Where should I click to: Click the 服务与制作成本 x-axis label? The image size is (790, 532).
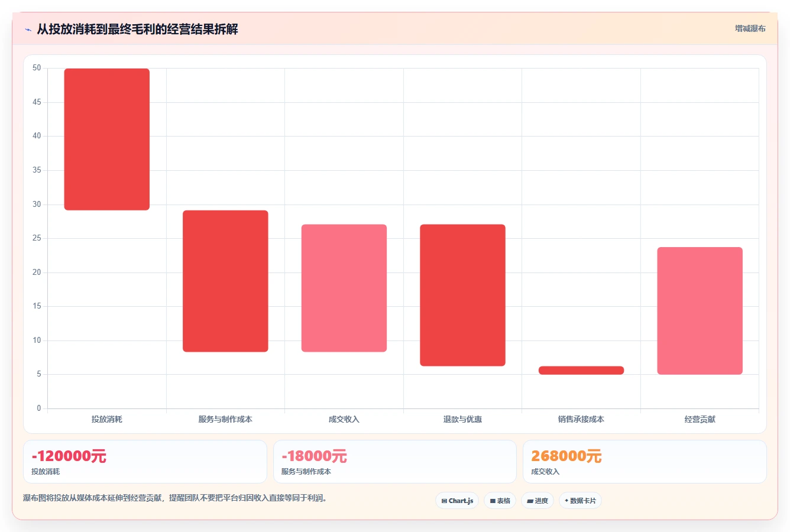click(225, 419)
